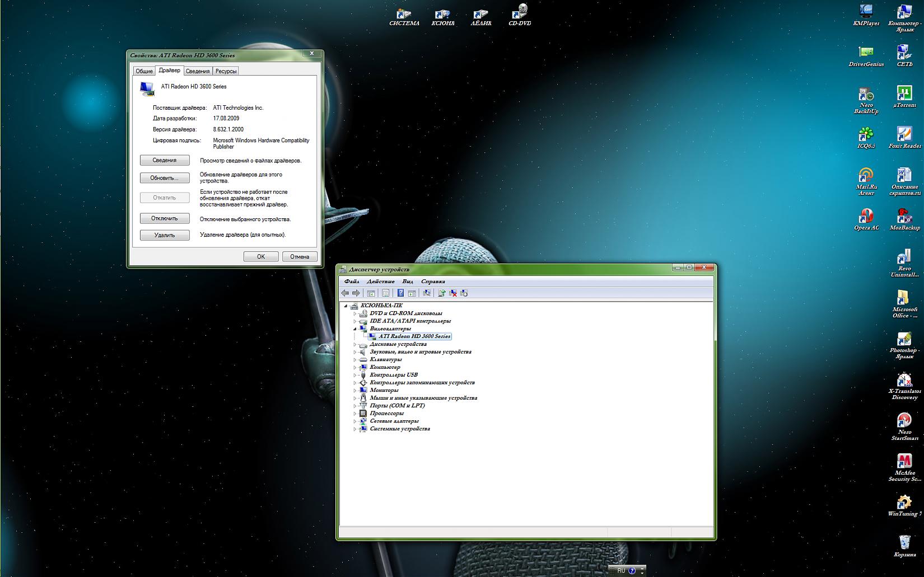The height and width of the screenshot is (577, 924).
Task: Click the Scan for hardware changes toolbar icon
Action: pos(427,293)
